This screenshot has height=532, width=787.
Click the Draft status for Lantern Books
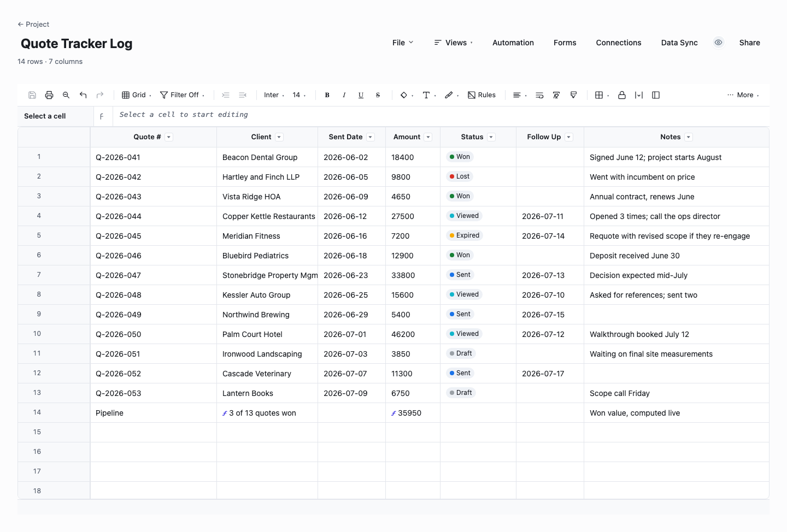click(461, 393)
